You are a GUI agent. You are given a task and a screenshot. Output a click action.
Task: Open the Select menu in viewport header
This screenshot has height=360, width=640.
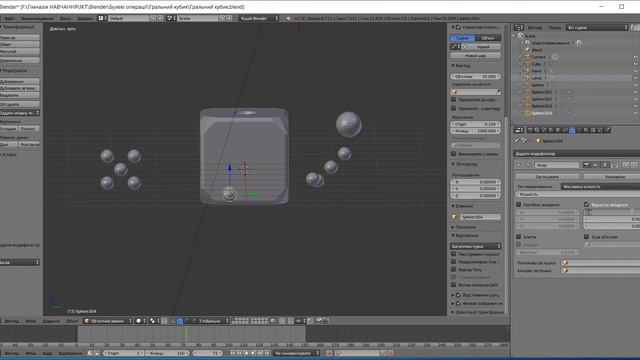31,321
